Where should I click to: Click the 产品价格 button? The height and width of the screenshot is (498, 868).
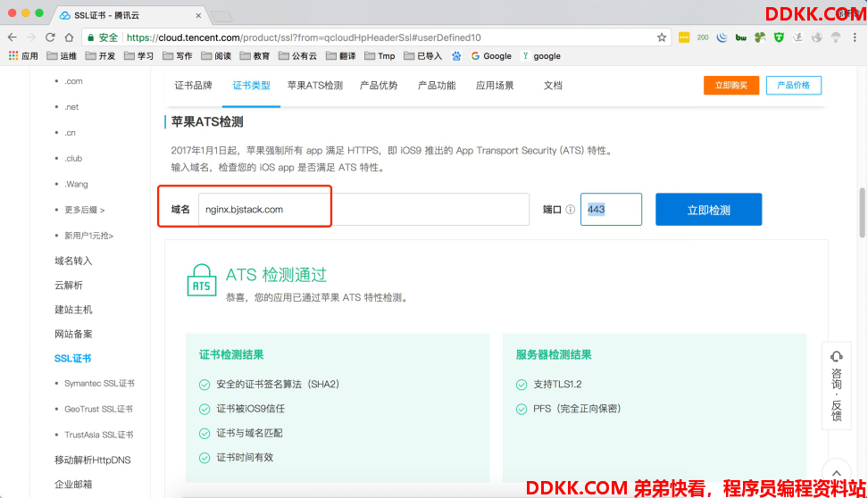point(793,85)
